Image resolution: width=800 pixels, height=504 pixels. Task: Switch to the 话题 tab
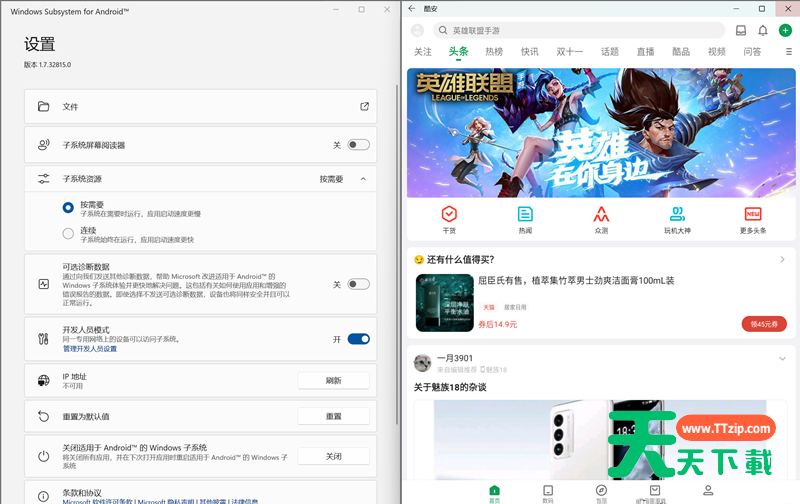(x=610, y=52)
